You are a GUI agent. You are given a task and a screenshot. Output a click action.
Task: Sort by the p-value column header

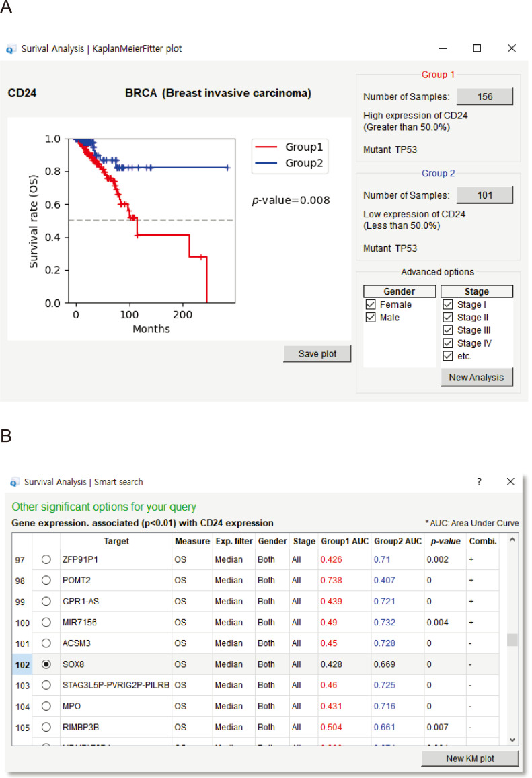click(x=444, y=542)
